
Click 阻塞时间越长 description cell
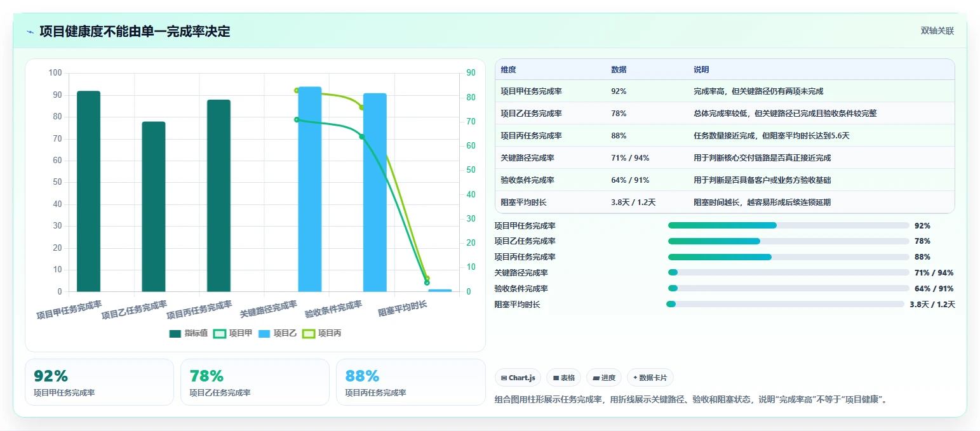762,202
